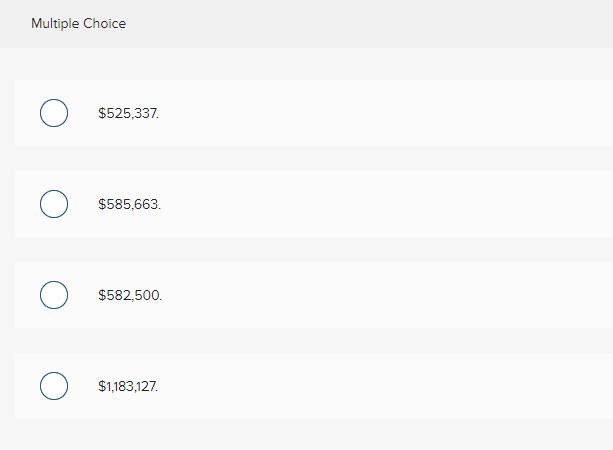This screenshot has height=450, width=613.
Task: Choose the second answer option's circle
Action: tap(54, 204)
